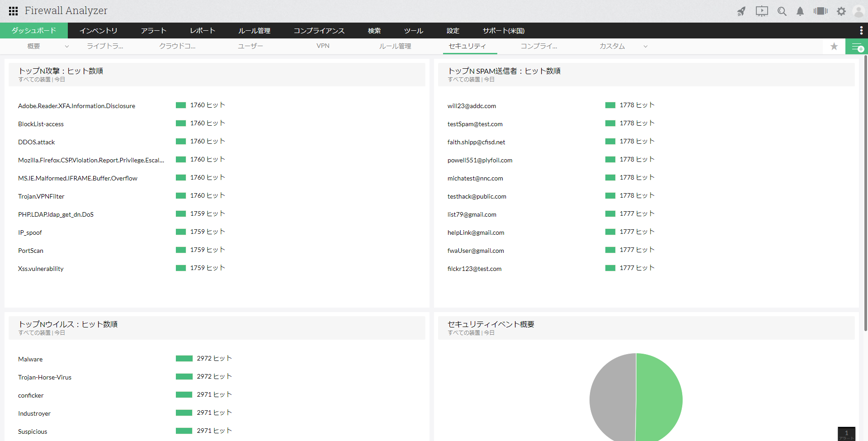Expand the カスタム tab dropdown arrow
The width and height of the screenshot is (868, 441).
pos(646,46)
